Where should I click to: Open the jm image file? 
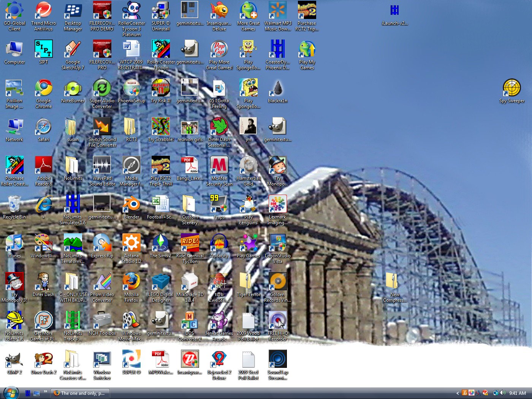click(x=249, y=130)
